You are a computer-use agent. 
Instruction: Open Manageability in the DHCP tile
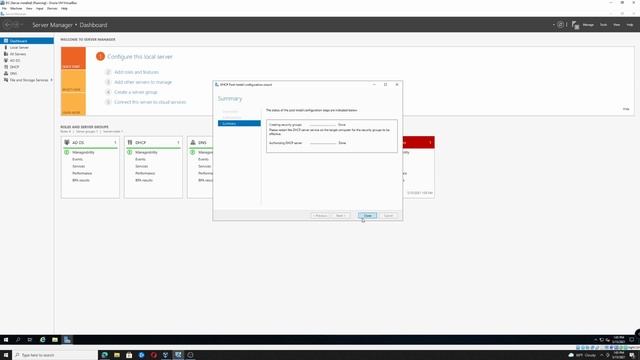tap(146, 152)
